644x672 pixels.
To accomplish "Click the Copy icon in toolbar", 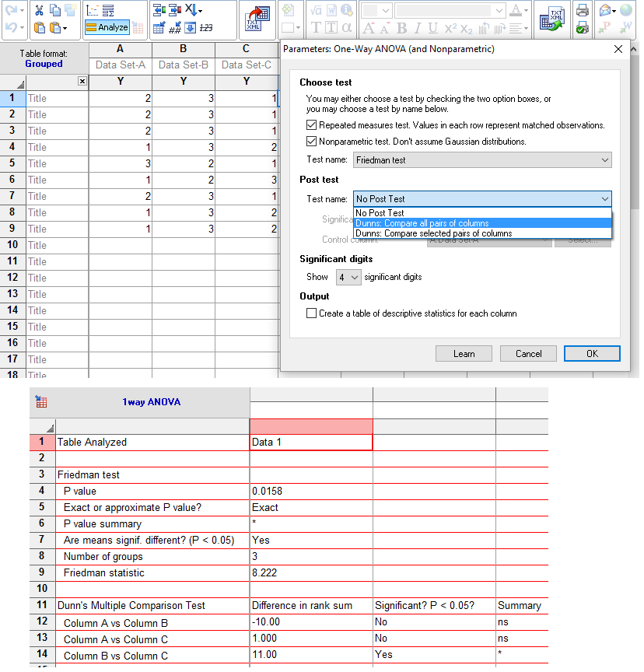I will point(55,10).
